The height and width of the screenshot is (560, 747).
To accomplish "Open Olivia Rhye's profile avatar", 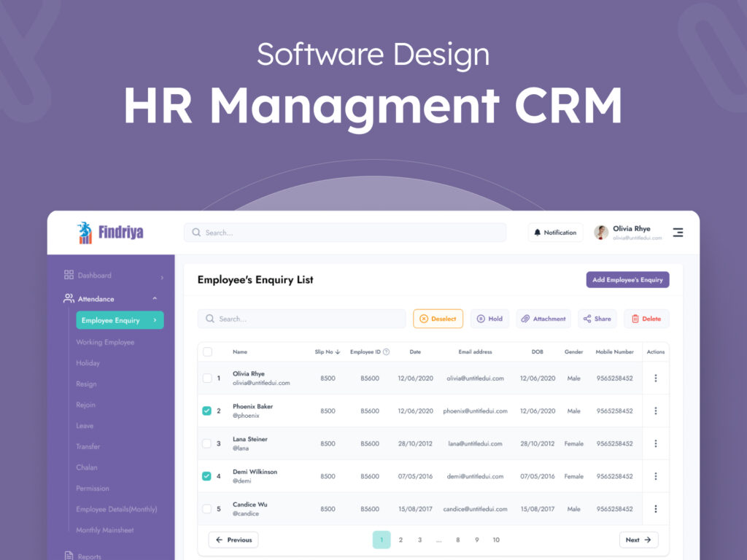I will [601, 233].
